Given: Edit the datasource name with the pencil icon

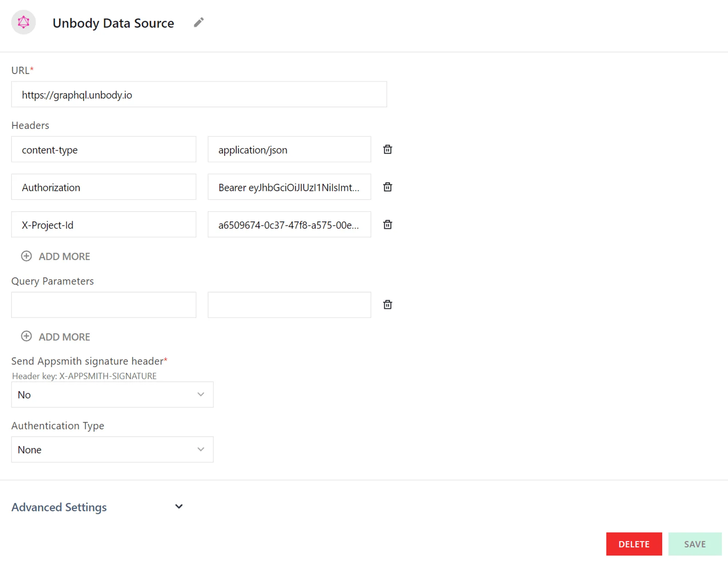Looking at the screenshot, I should coord(198,22).
